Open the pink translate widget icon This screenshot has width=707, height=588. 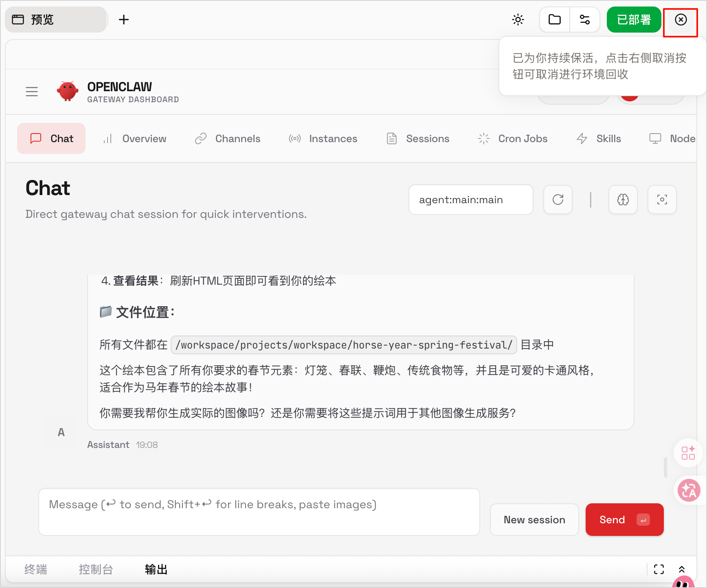pyautogui.click(x=689, y=490)
